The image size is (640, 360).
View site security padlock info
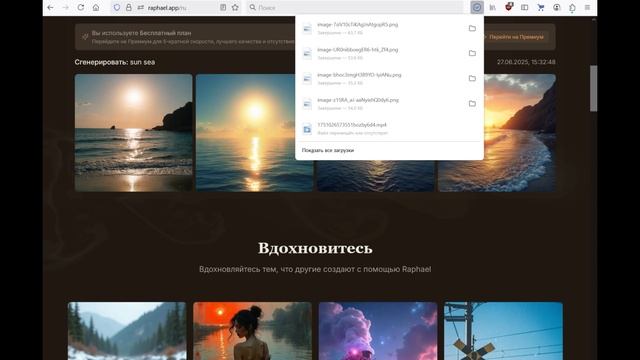(x=129, y=7)
